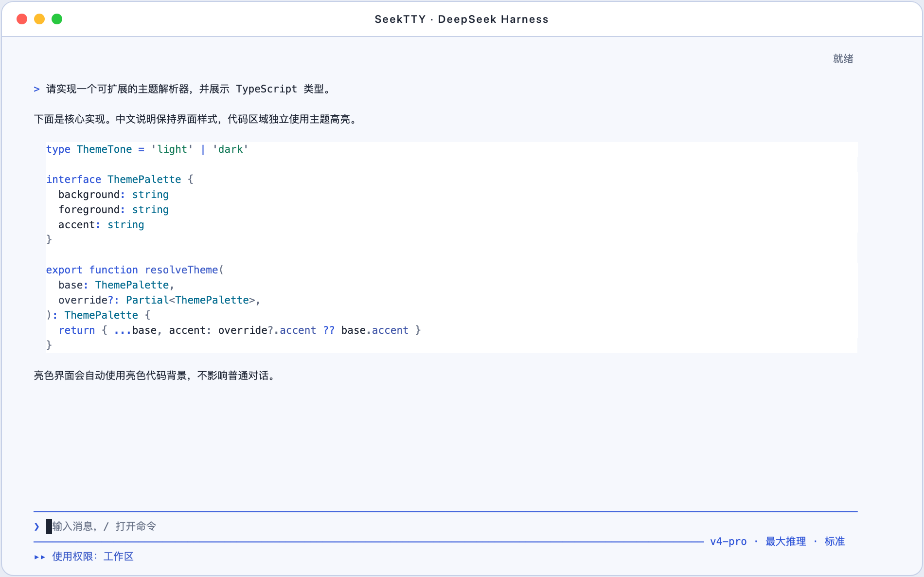Click the input prompt chevron icon
The width and height of the screenshot is (924, 577).
37,526
